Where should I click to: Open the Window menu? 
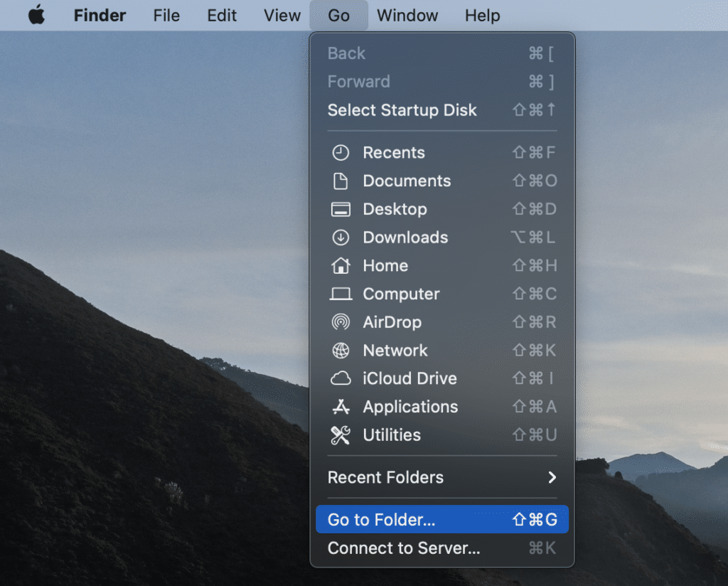click(407, 16)
